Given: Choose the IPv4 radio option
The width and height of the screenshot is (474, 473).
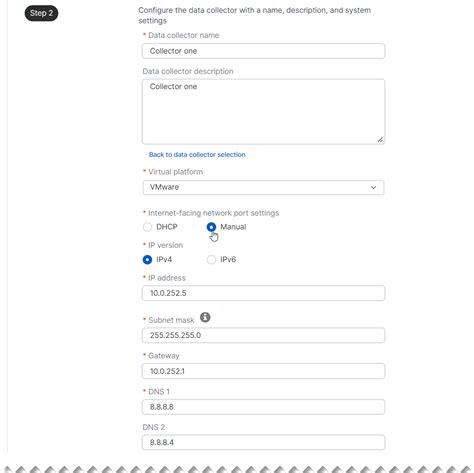Looking at the screenshot, I should (147, 259).
